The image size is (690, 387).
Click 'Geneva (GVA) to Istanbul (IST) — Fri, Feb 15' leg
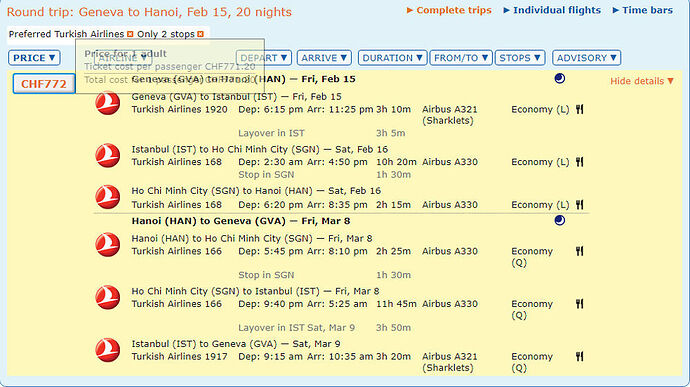[x=236, y=97]
